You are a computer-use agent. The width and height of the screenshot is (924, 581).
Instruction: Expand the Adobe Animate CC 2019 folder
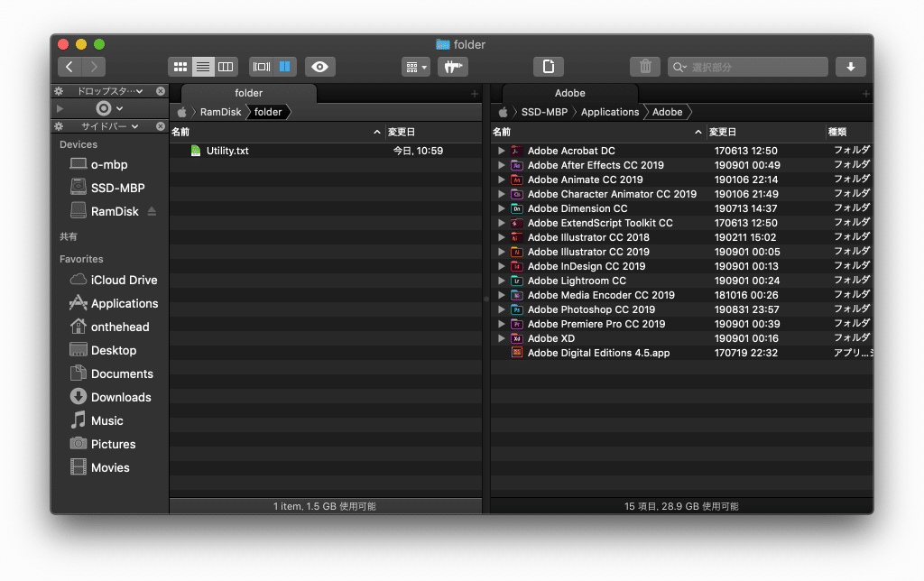pos(501,180)
